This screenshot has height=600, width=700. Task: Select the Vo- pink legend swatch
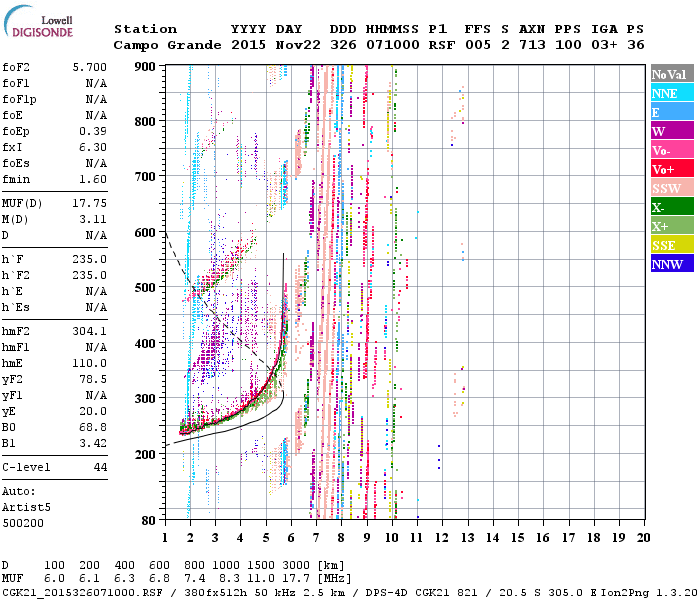pos(672,150)
